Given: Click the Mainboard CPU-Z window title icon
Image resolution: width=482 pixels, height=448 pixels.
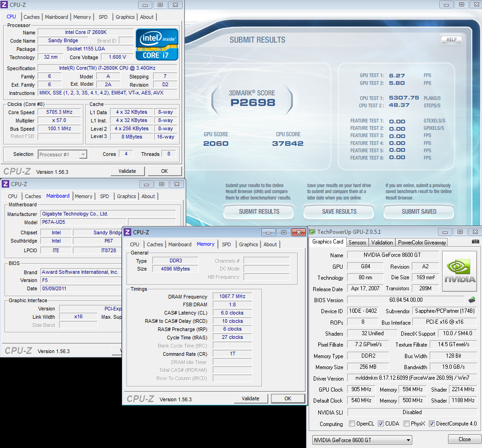Looking at the screenshot, I should [5, 184].
